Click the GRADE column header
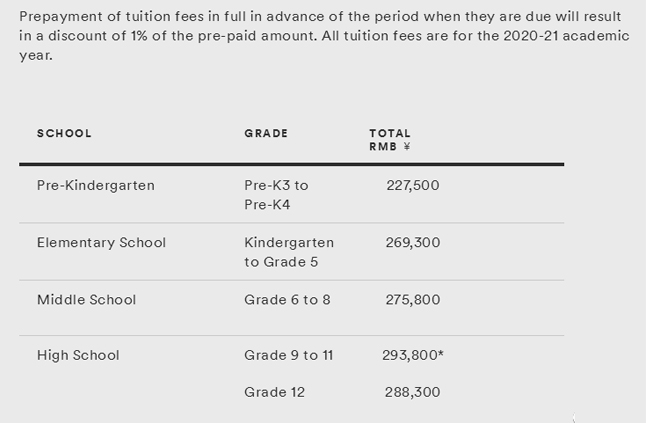This screenshot has width=646, height=423. coord(266,133)
